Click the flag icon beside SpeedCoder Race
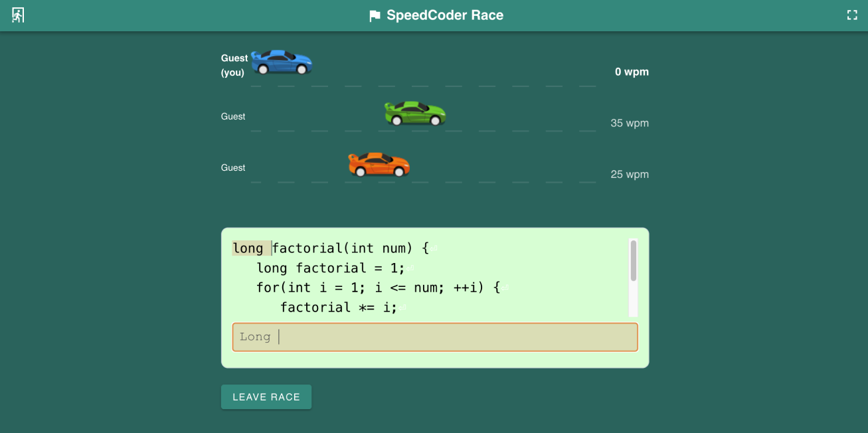Image resolution: width=868 pixels, height=433 pixels. tap(375, 16)
